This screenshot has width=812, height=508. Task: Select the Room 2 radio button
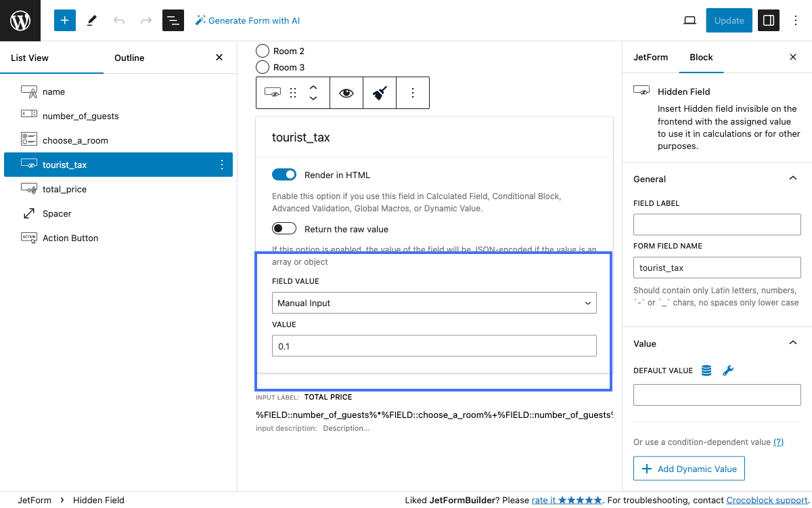[x=263, y=51]
